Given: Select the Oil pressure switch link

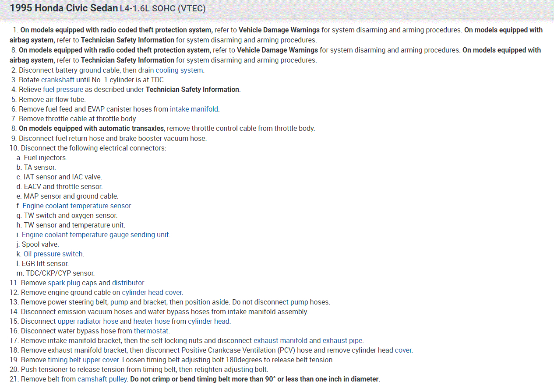Looking at the screenshot, I should [x=53, y=254].
